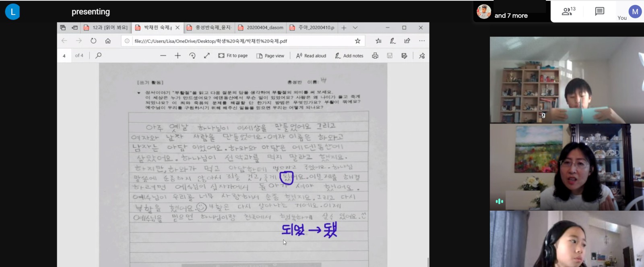644x267 pixels.
Task: Show the 13 participants list
Action: point(568,11)
